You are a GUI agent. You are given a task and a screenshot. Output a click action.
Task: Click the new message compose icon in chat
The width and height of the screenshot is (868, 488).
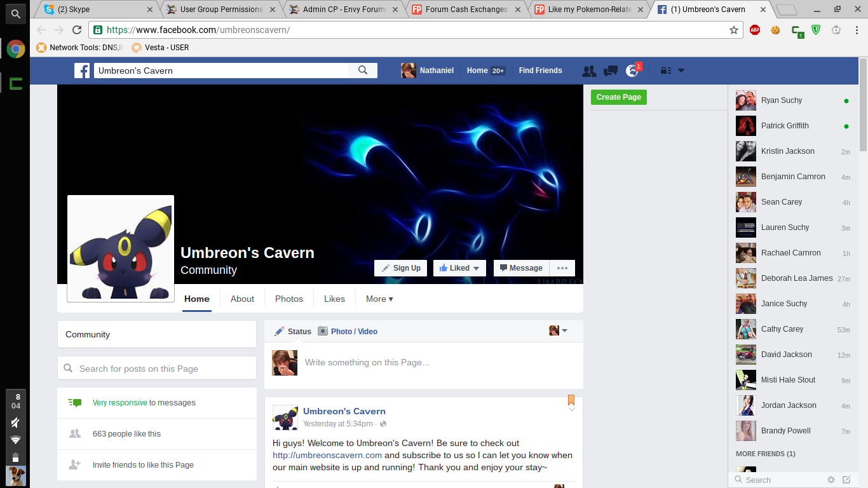pyautogui.click(x=846, y=480)
